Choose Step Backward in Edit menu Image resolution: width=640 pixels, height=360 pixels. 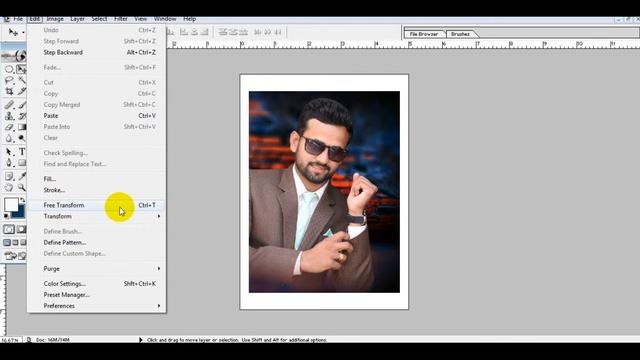tap(97, 52)
